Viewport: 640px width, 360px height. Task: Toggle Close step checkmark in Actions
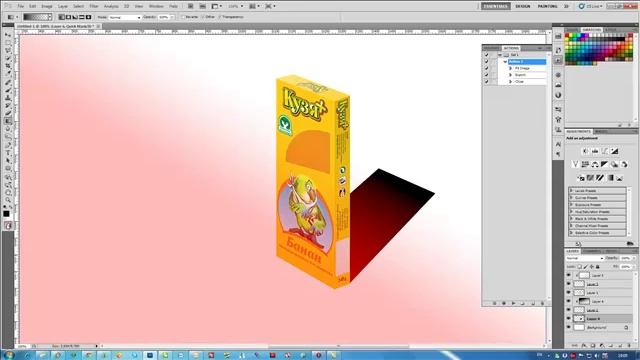pos(487,82)
